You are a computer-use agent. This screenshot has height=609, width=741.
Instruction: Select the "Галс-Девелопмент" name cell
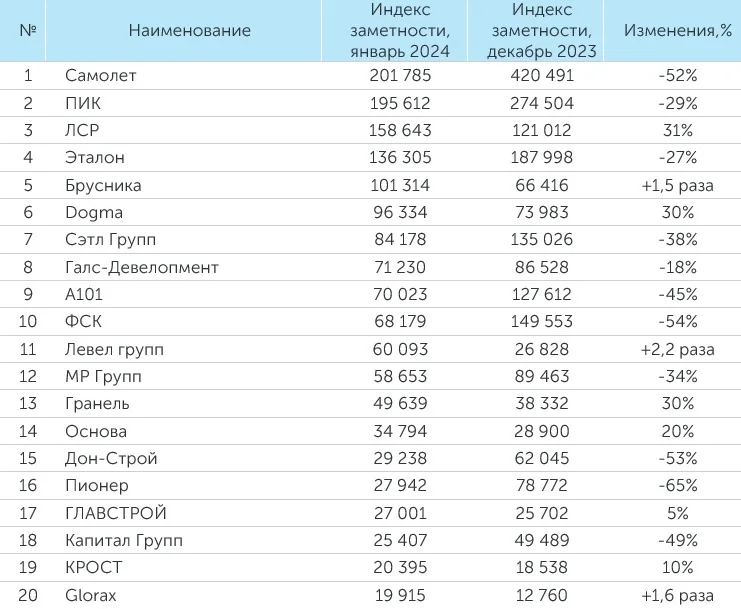tap(141, 267)
